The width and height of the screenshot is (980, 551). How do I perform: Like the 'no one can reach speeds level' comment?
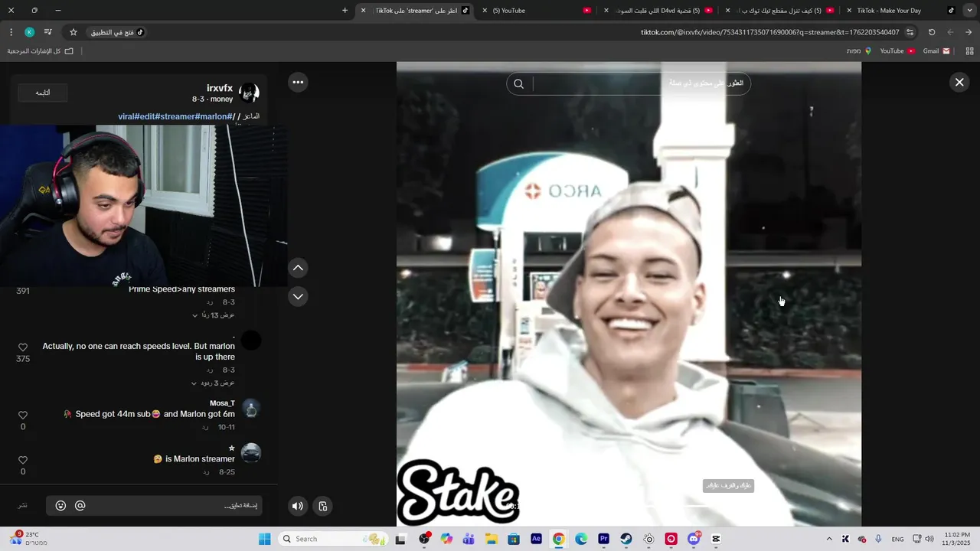click(x=23, y=347)
